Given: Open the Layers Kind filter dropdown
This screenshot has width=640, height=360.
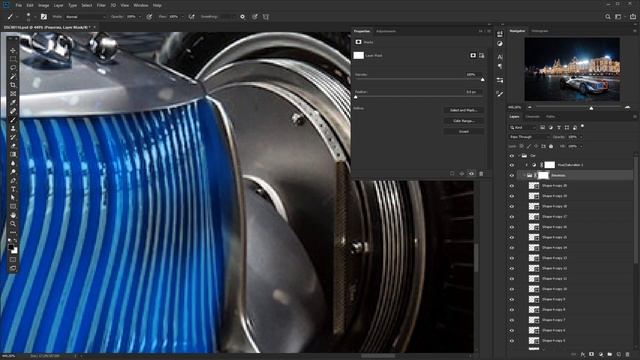Looking at the screenshot, I should tap(522, 128).
